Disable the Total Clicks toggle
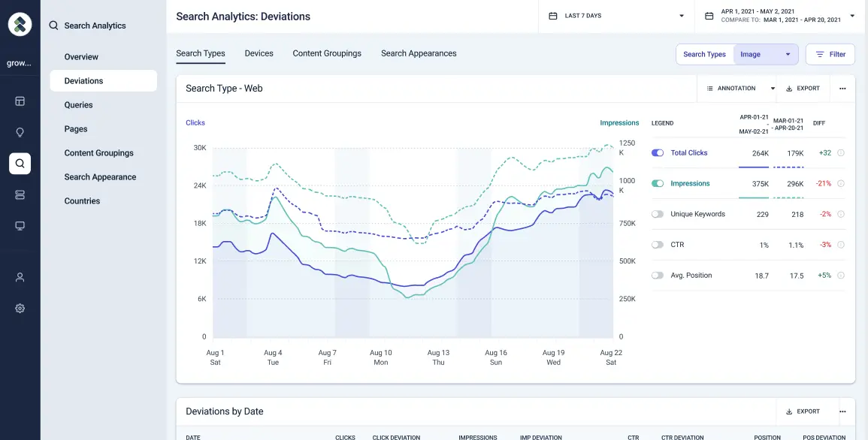 [x=658, y=153]
